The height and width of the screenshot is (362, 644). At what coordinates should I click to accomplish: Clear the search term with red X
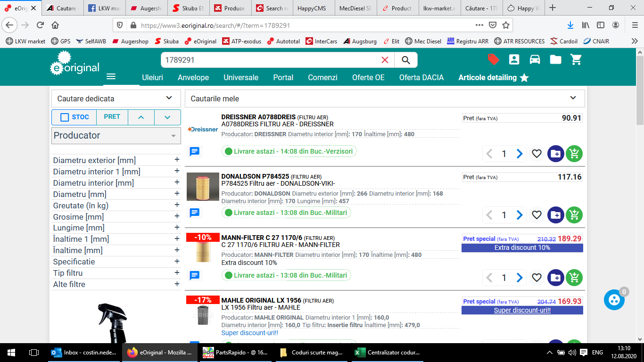385,60
